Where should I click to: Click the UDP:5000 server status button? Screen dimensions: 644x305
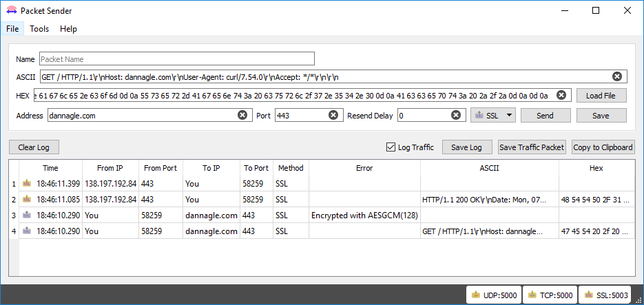point(494,295)
